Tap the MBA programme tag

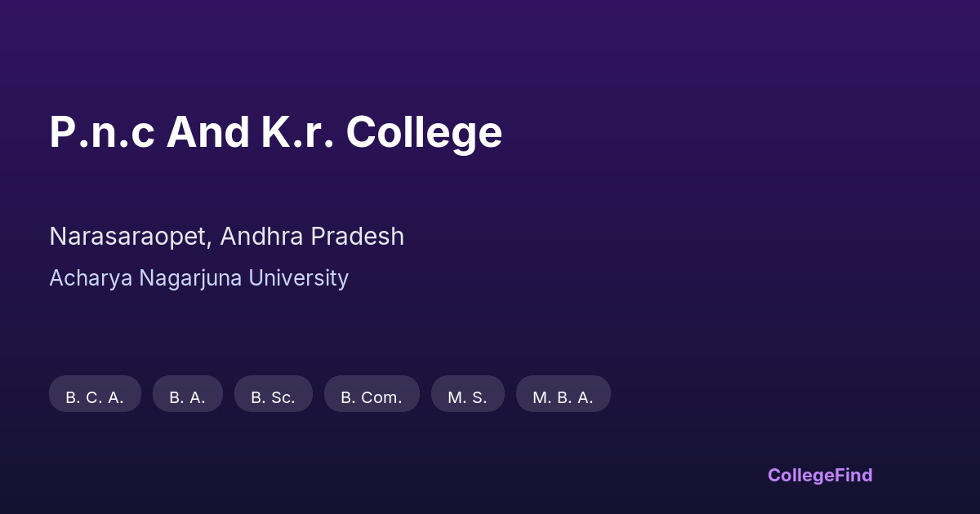563,396
